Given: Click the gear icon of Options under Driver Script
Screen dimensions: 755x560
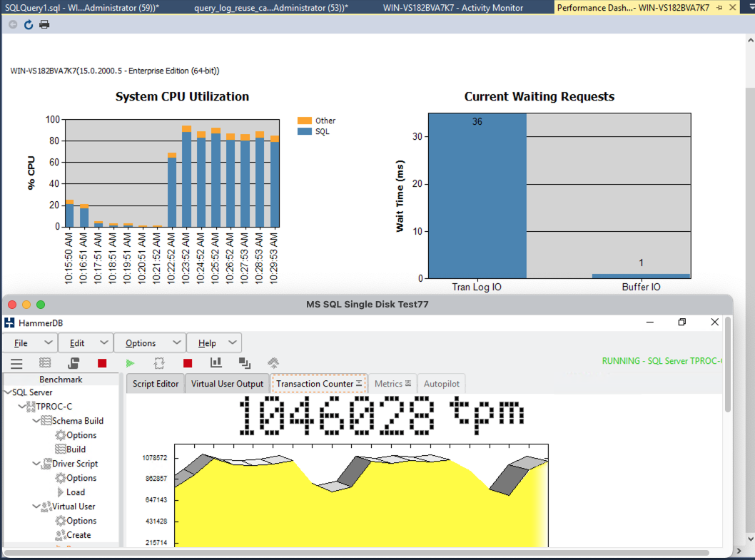Looking at the screenshot, I should click(60, 478).
